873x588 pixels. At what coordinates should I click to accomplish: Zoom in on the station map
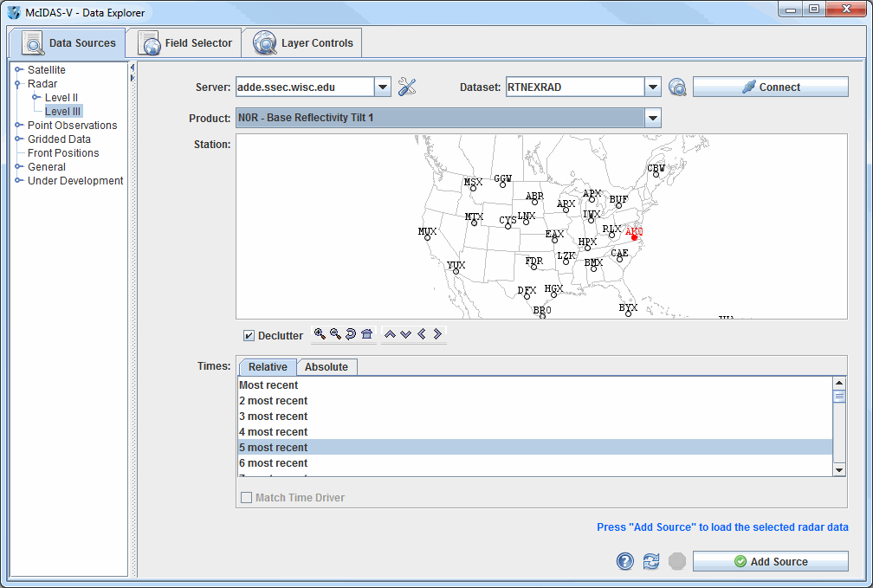(x=320, y=334)
